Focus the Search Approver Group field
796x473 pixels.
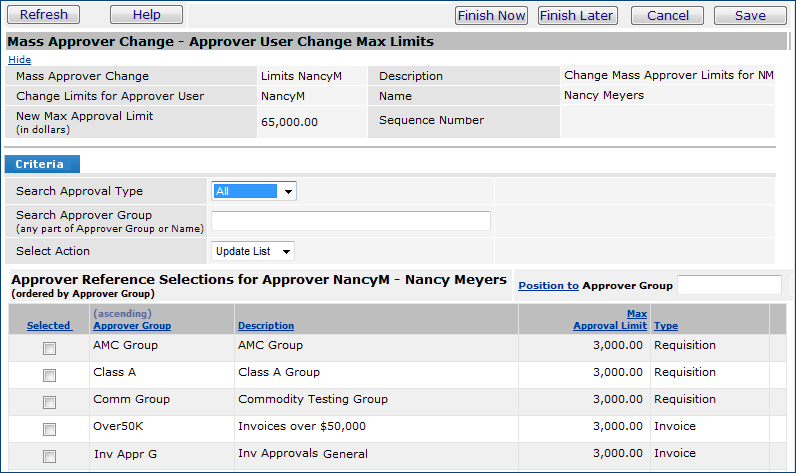(x=350, y=221)
